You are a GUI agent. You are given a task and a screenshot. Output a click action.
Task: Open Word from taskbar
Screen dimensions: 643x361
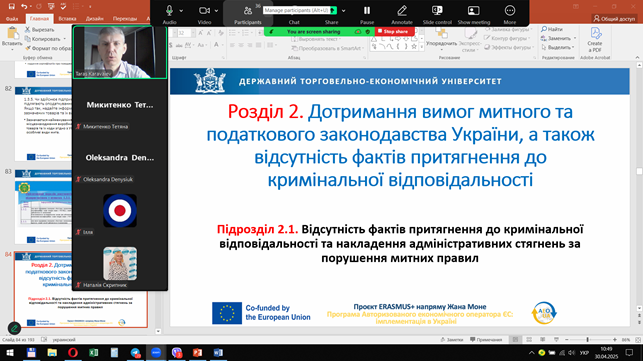click(x=219, y=353)
